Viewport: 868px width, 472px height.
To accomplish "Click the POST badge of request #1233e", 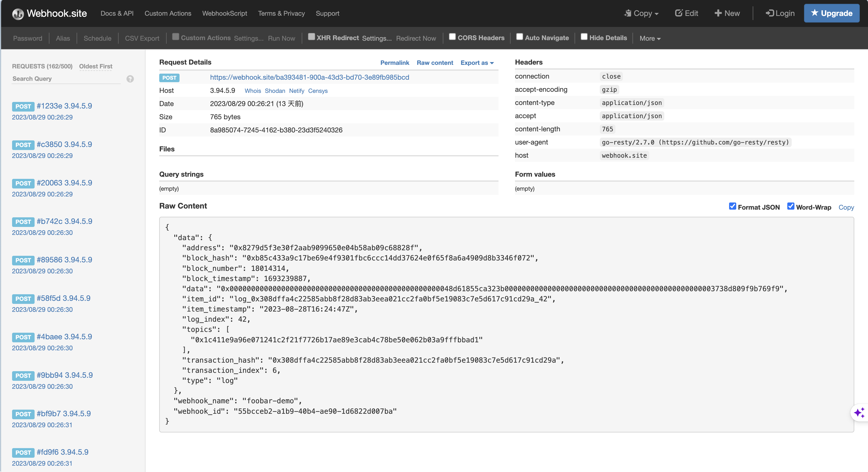I will click(x=23, y=106).
